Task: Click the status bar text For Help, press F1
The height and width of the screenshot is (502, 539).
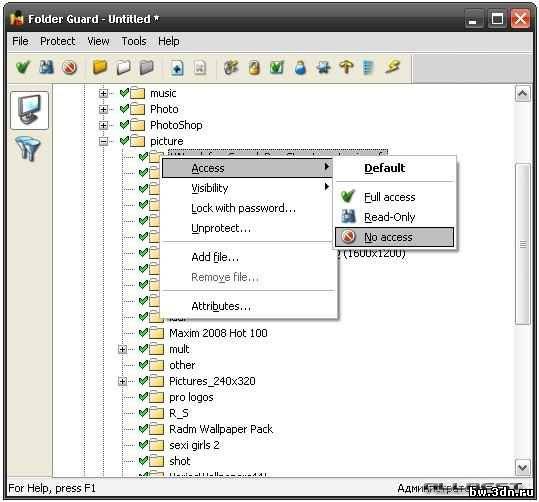Action: pyautogui.click(x=52, y=488)
